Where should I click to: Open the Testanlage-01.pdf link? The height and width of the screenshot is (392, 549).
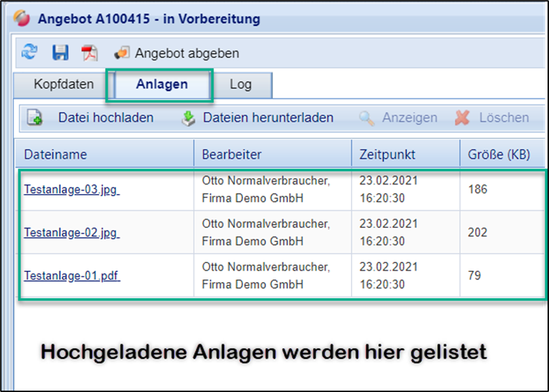click(72, 276)
